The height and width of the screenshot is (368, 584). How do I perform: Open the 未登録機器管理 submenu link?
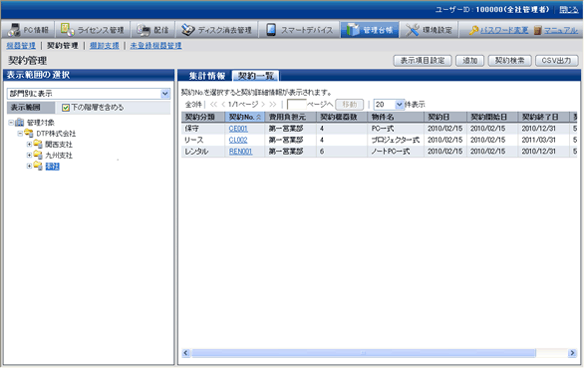click(156, 45)
